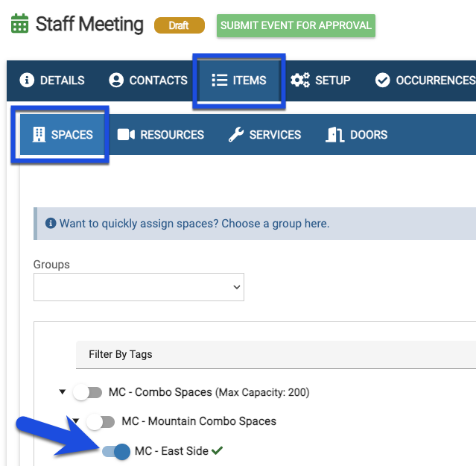476x466 pixels.
Task: Disable the MC - East Side toggle
Action: 115,451
